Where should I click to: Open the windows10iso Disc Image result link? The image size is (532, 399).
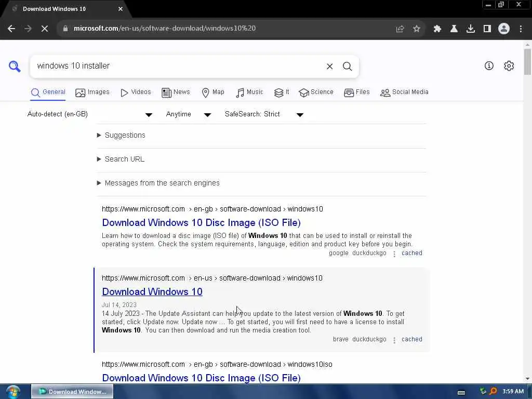coord(201,378)
